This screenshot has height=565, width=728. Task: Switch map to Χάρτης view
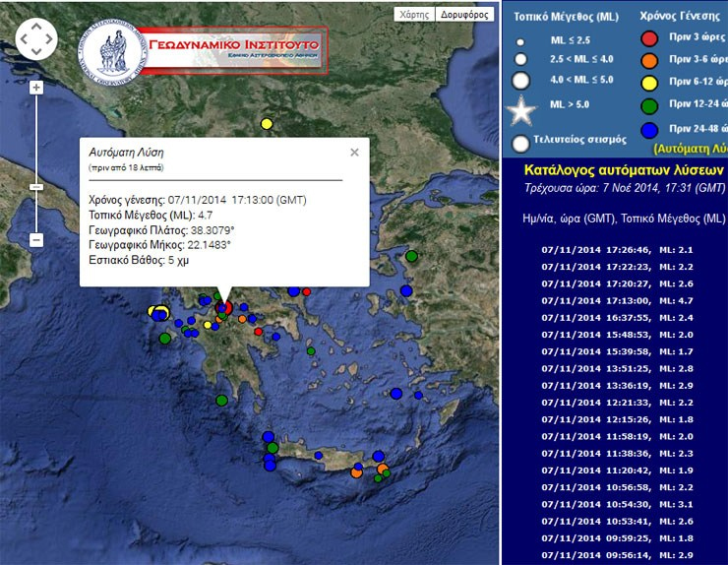click(413, 15)
